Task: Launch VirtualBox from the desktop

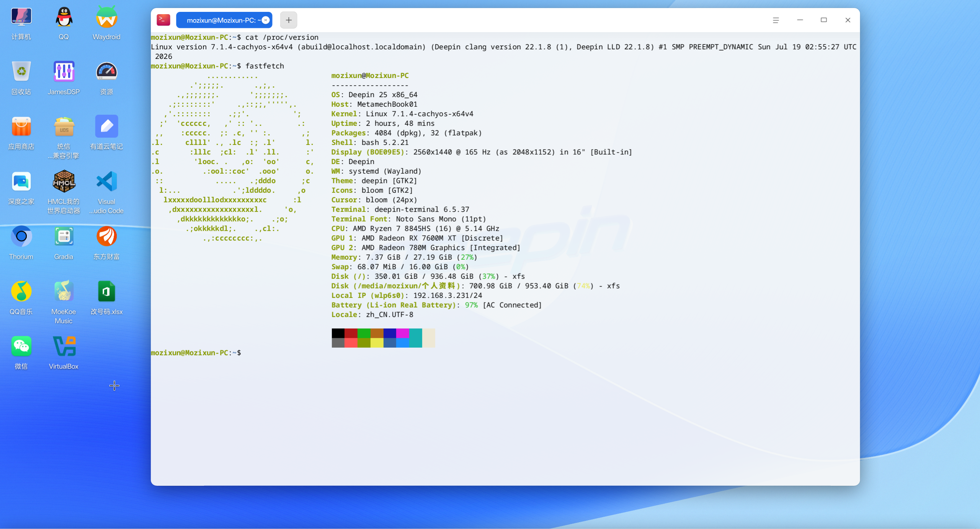Action: [64, 353]
